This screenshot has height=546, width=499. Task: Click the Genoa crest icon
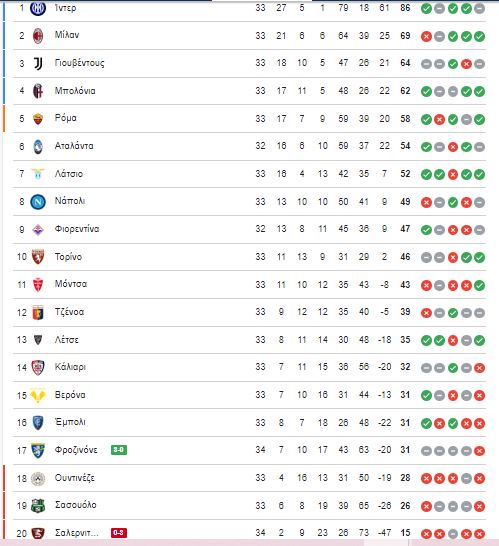(x=38, y=312)
